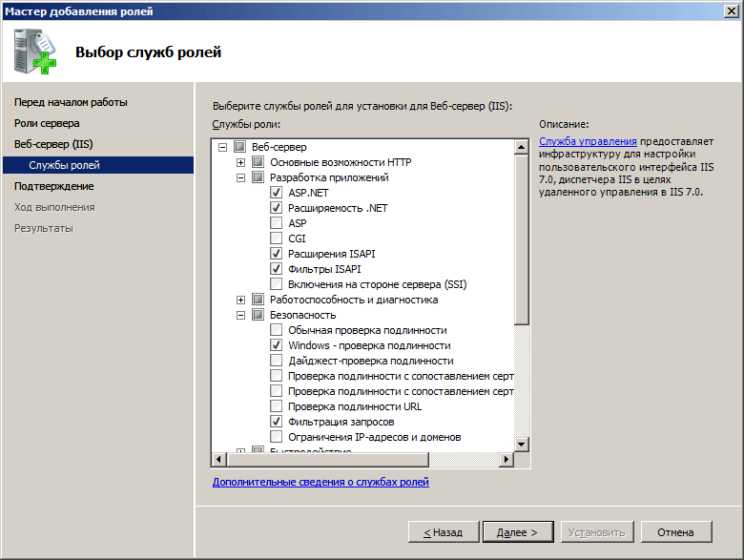Screen dimensions: 744x560
Task: Click the server role wizard header icon
Action: (35, 52)
